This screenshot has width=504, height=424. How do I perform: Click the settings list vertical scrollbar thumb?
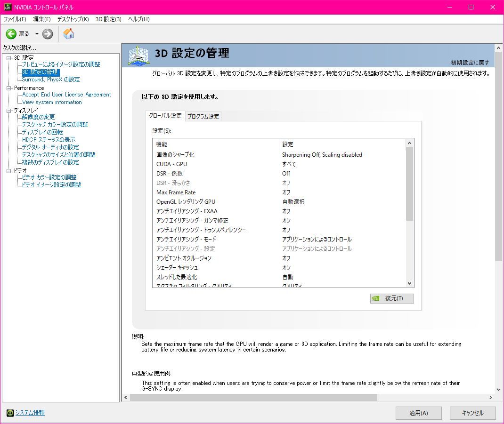coord(409,184)
